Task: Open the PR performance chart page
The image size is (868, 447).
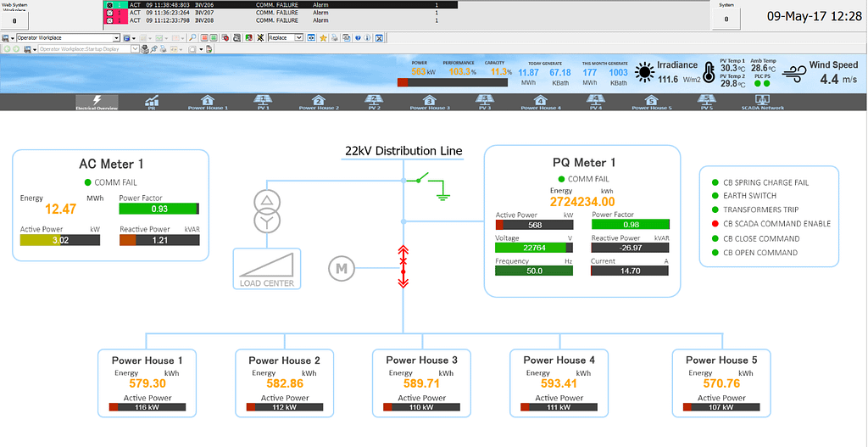Action: coord(152,102)
